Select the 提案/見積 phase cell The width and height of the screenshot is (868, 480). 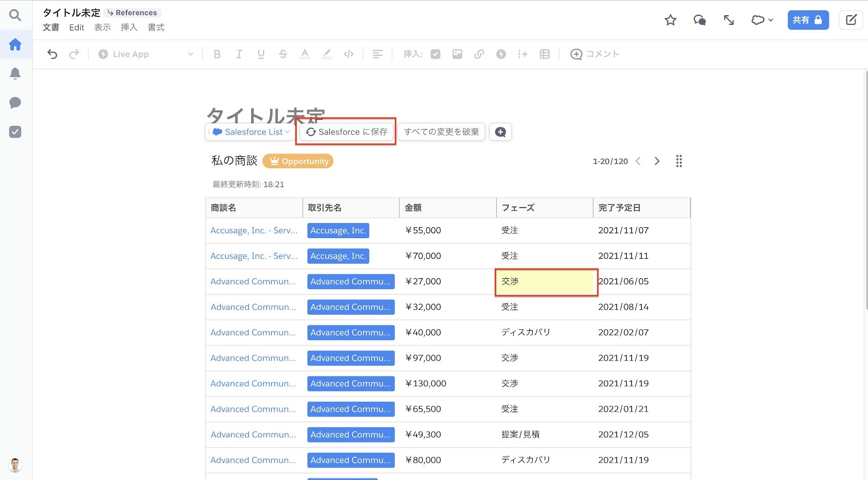[x=545, y=434]
